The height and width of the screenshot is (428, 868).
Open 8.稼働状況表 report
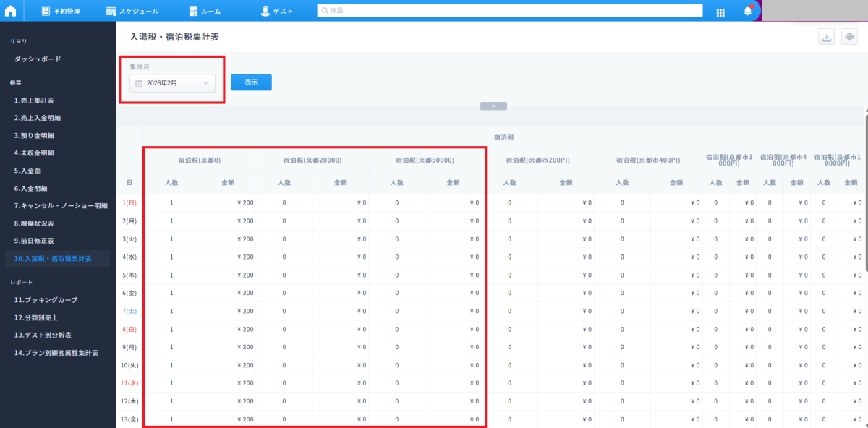(34, 223)
